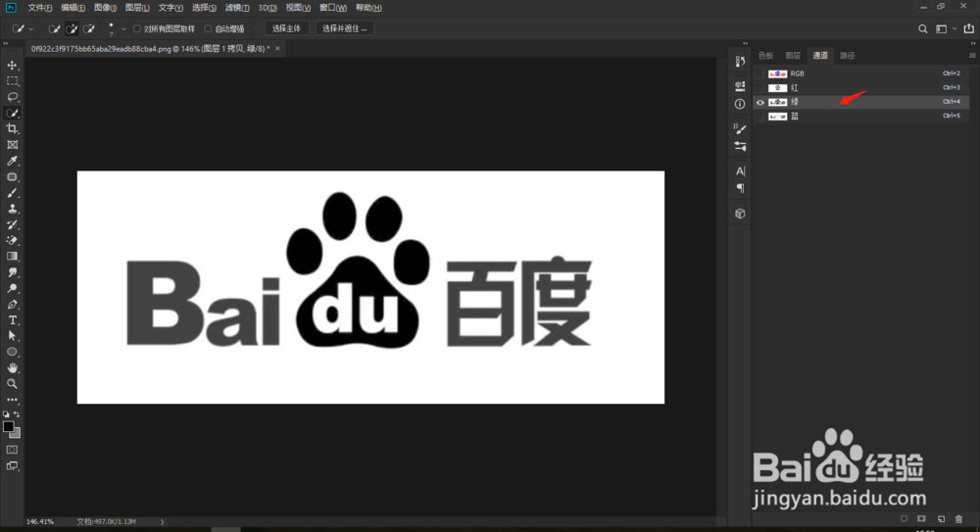
Task: Select the Dodge tool
Action: point(12,288)
